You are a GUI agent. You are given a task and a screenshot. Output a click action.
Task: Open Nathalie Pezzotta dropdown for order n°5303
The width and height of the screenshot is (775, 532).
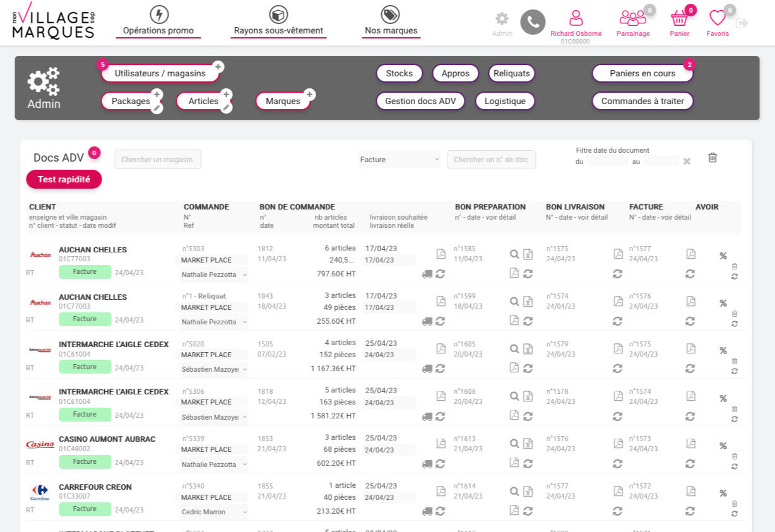point(214,275)
